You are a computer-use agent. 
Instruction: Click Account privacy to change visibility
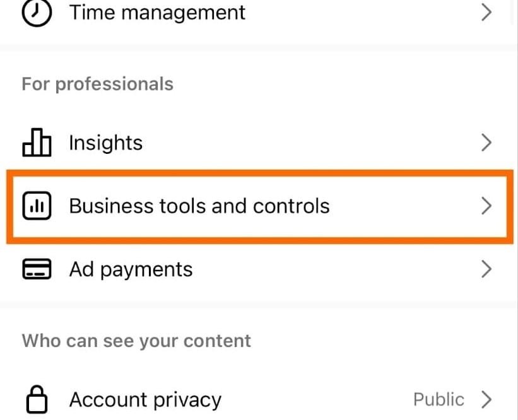[145, 399]
